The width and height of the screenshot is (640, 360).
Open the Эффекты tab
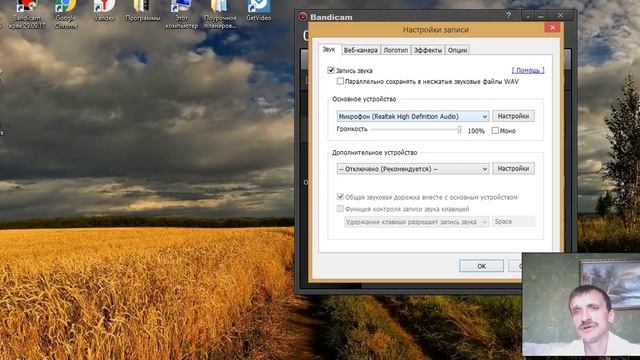428,50
